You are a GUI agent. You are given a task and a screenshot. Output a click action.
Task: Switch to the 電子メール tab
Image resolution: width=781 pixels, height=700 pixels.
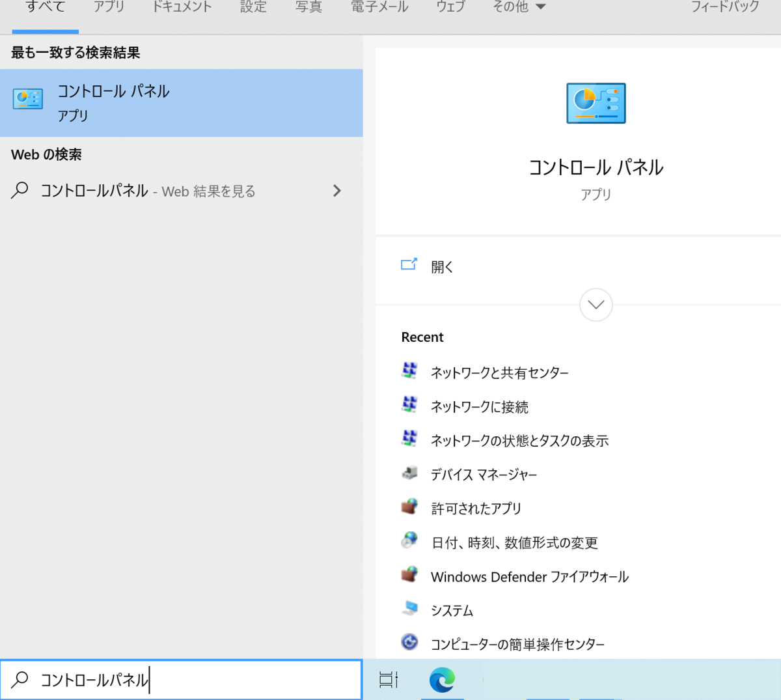pyautogui.click(x=379, y=7)
